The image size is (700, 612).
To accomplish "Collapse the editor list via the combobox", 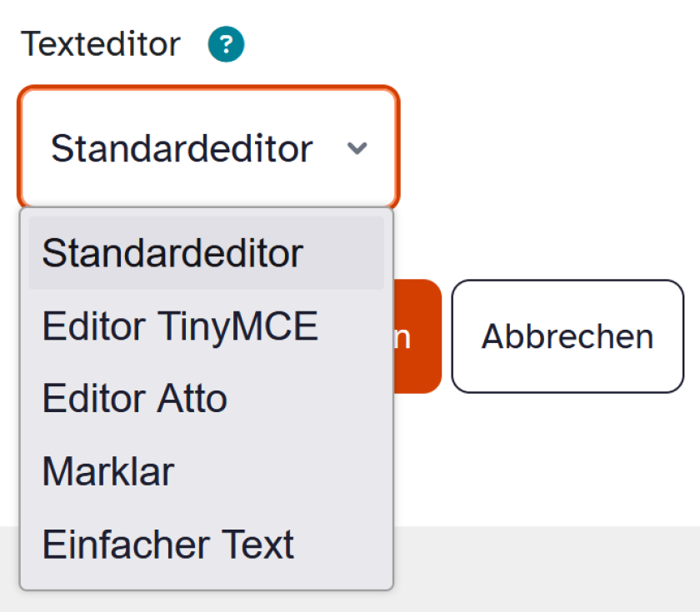I will pyautogui.click(x=208, y=148).
